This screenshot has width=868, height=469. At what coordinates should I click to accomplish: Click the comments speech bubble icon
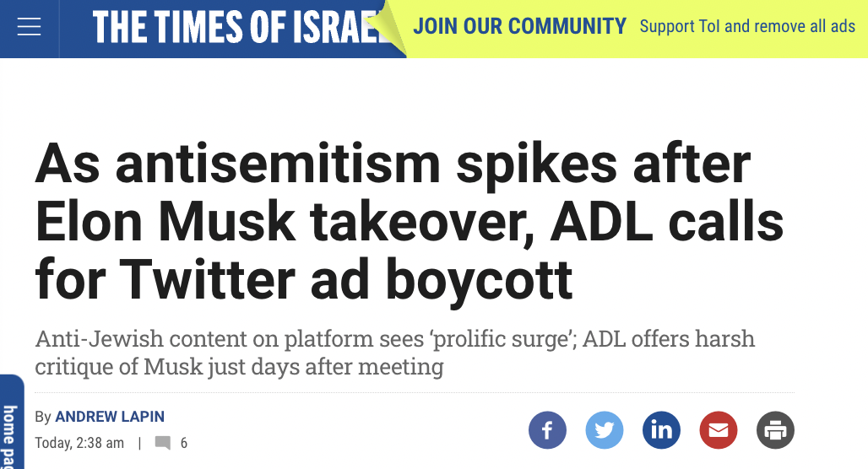[x=163, y=443]
